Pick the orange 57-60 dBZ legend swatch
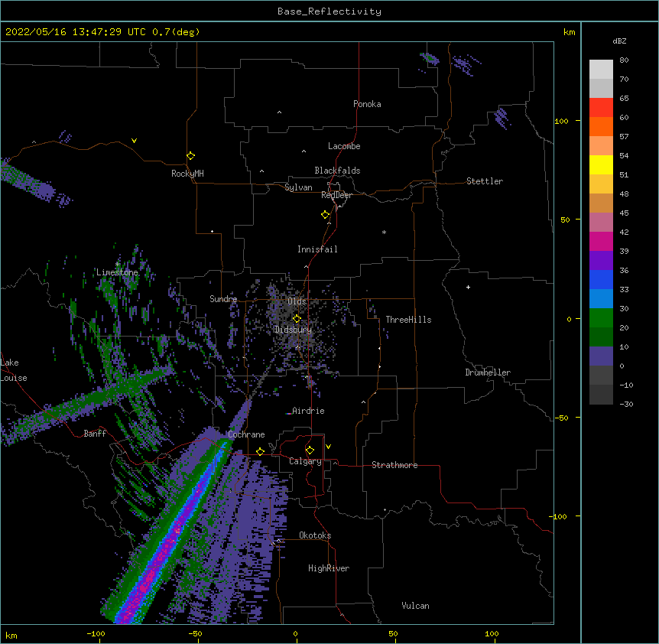Screen dimensions: 659x644 click(601, 126)
